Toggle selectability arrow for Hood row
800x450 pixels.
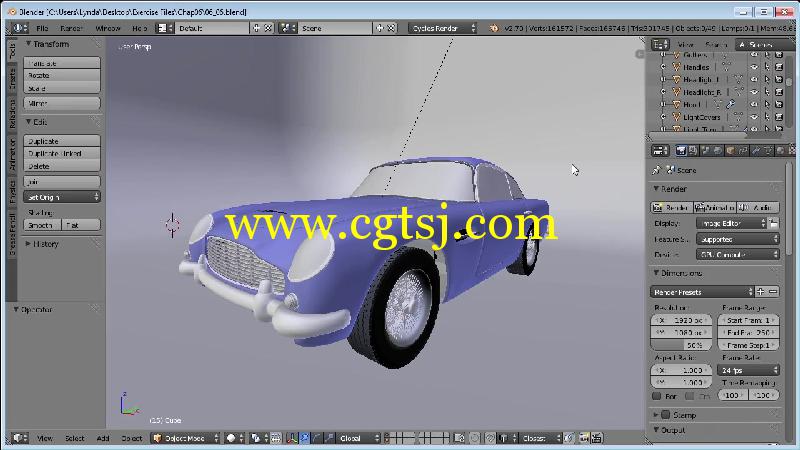(x=767, y=104)
